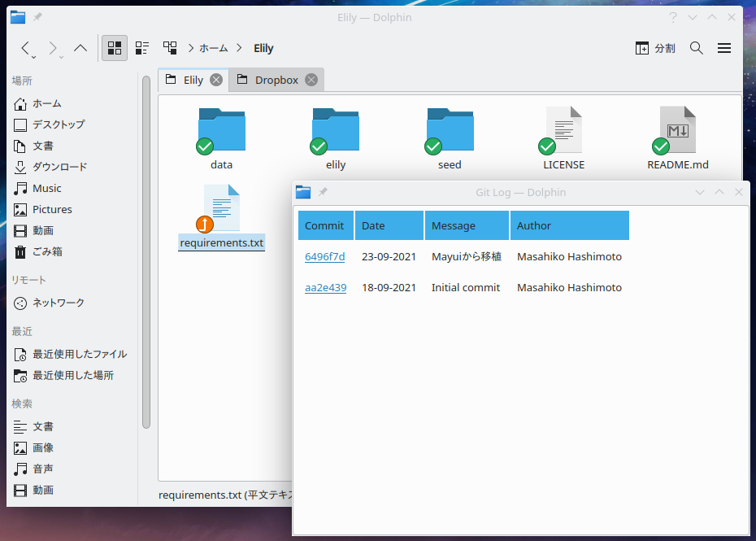The width and height of the screenshot is (756, 541).
Task: Click the pin icon in Dolphin titlebar
Action: [37, 17]
